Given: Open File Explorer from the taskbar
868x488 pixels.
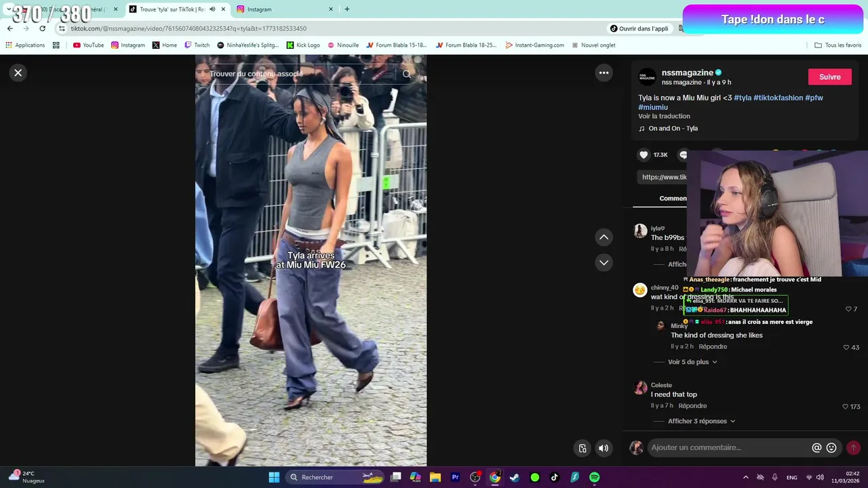Looking at the screenshot, I should click(435, 477).
